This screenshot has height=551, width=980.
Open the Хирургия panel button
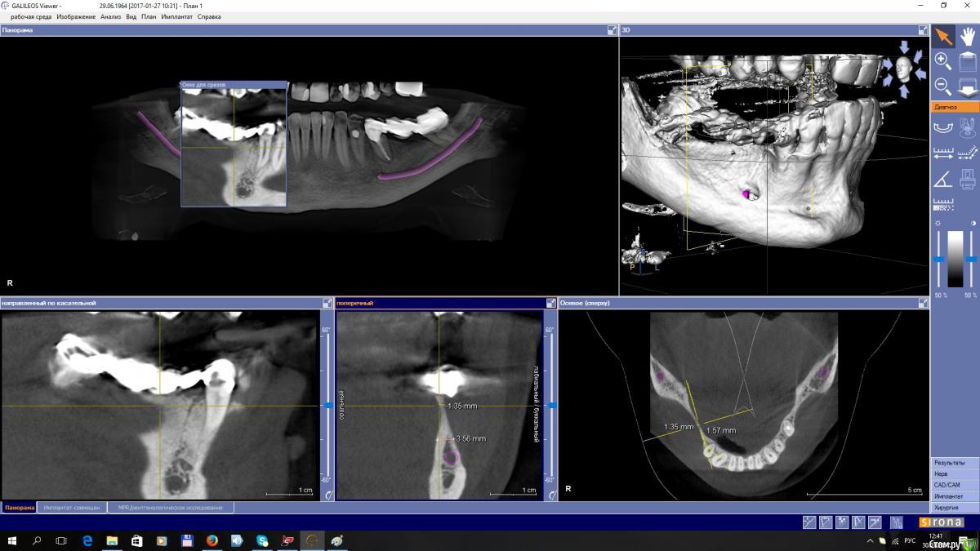click(955, 507)
